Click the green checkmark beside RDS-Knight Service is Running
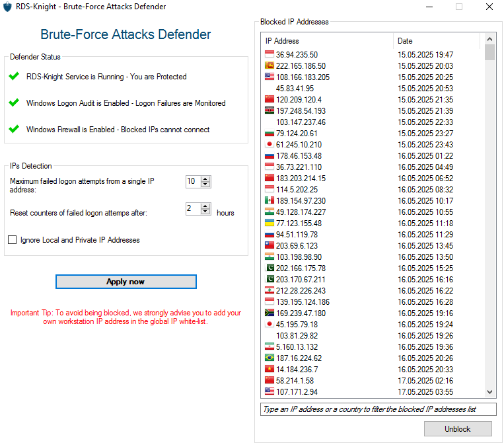Image resolution: width=504 pixels, height=443 pixels. (14, 76)
